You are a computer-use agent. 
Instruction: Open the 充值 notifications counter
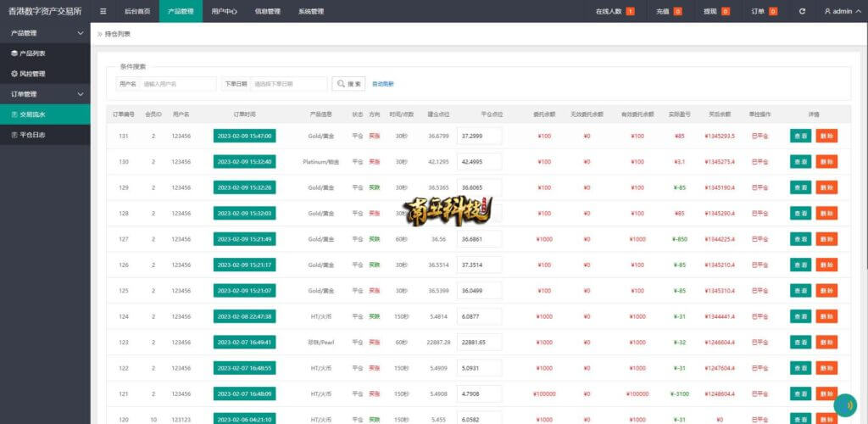pos(669,11)
